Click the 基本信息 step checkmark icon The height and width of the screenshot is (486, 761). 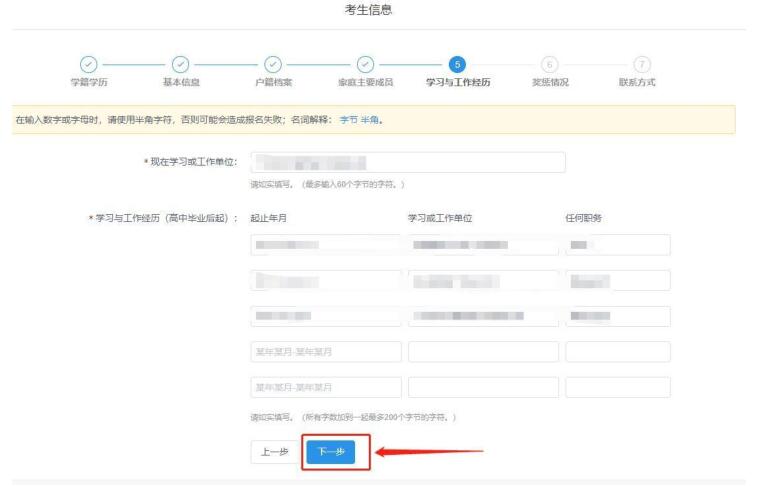point(181,65)
